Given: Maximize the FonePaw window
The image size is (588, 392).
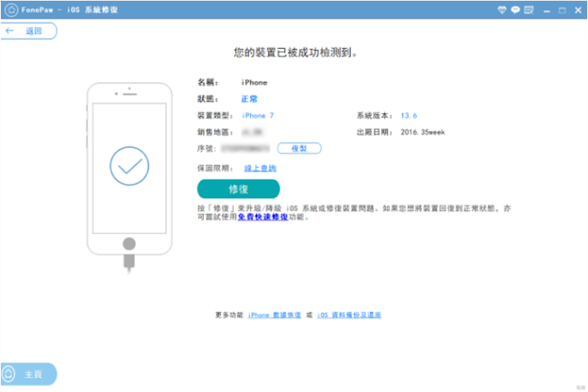Looking at the screenshot, I should [562, 10].
